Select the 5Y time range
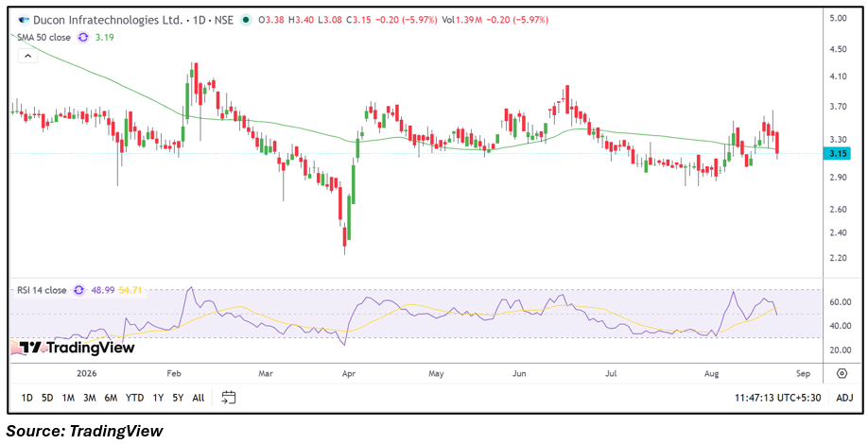 point(178,398)
